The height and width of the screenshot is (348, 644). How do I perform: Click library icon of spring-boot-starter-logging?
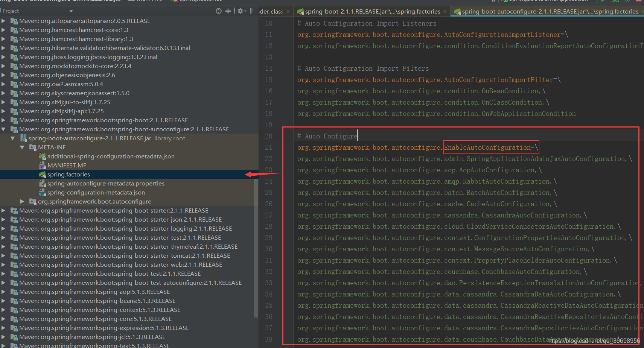pyautogui.click(x=14, y=229)
